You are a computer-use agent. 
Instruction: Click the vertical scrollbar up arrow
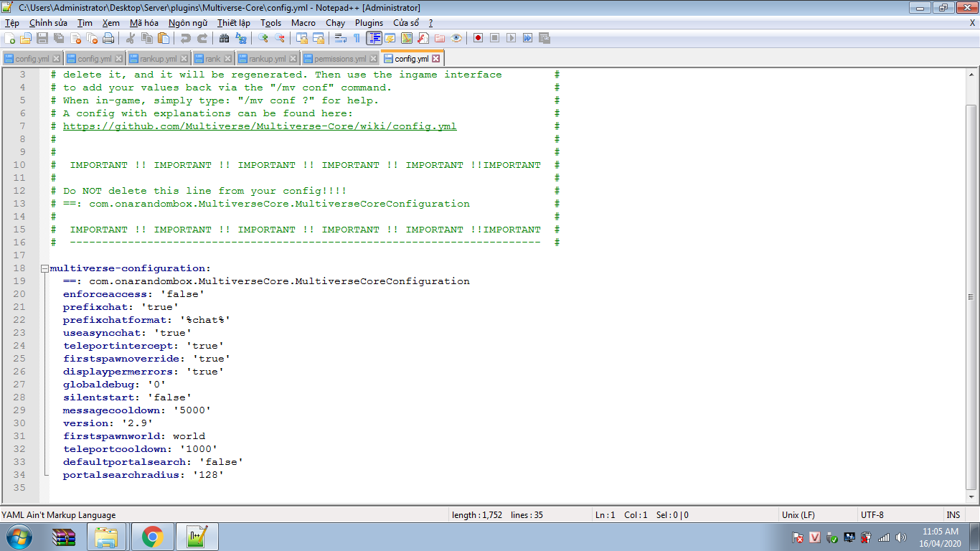pyautogui.click(x=971, y=73)
